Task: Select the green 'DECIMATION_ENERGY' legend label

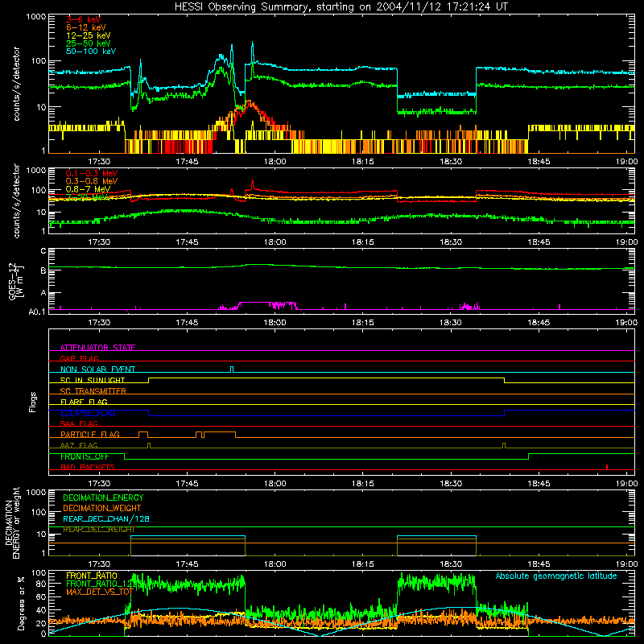Action: click(x=103, y=497)
